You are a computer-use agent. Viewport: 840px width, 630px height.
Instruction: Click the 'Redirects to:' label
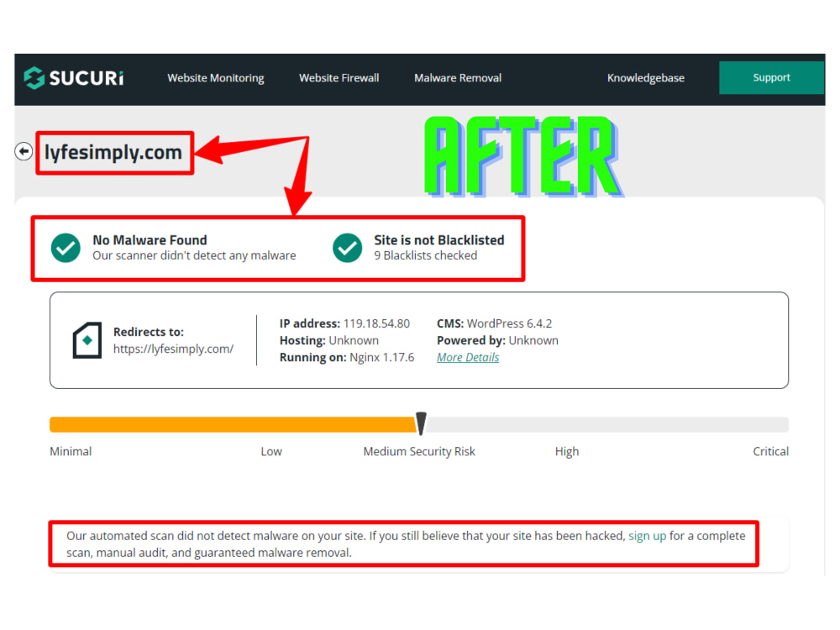coord(149,332)
